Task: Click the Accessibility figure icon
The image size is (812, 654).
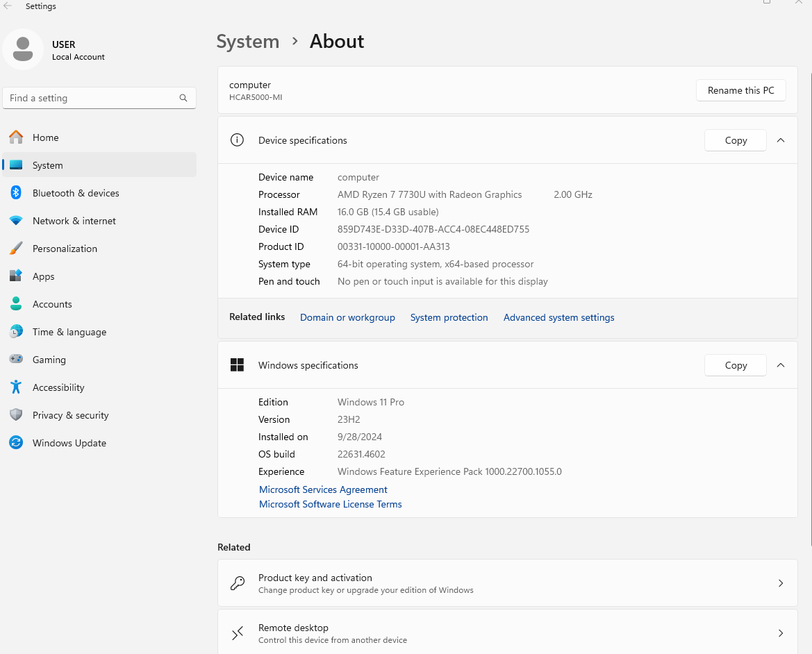Action: pyautogui.click(x=16, y=387)
